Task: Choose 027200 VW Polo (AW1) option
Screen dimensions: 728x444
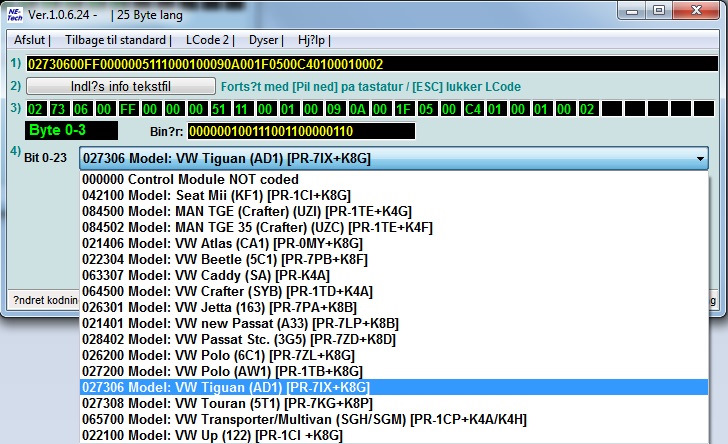Action: [394, 372]
